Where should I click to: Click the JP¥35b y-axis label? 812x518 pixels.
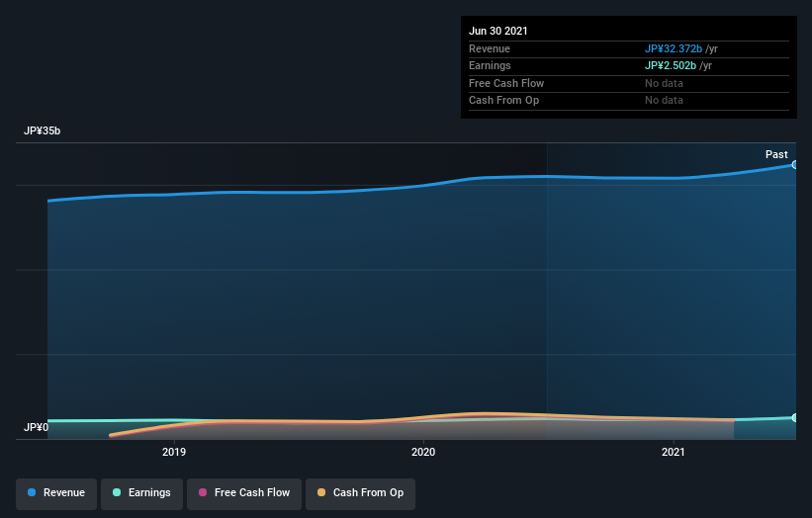[42, 130]
